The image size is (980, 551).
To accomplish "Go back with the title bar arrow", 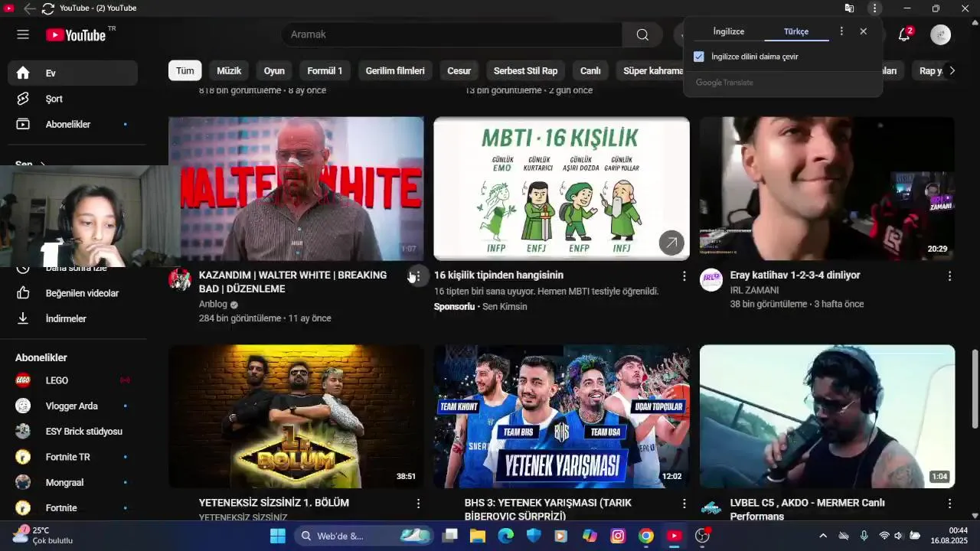I will (29, 8).
